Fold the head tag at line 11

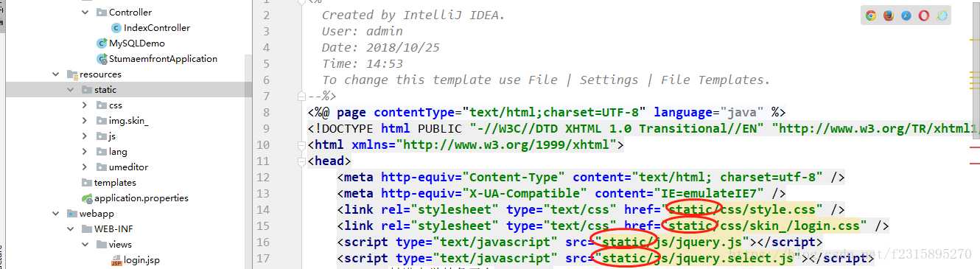(x=301, y=161)
